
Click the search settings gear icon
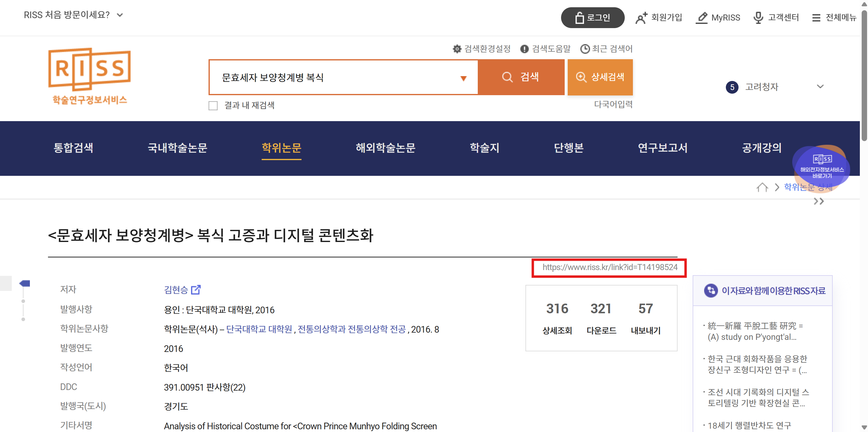pyautogui.click(x=457, y=49)
